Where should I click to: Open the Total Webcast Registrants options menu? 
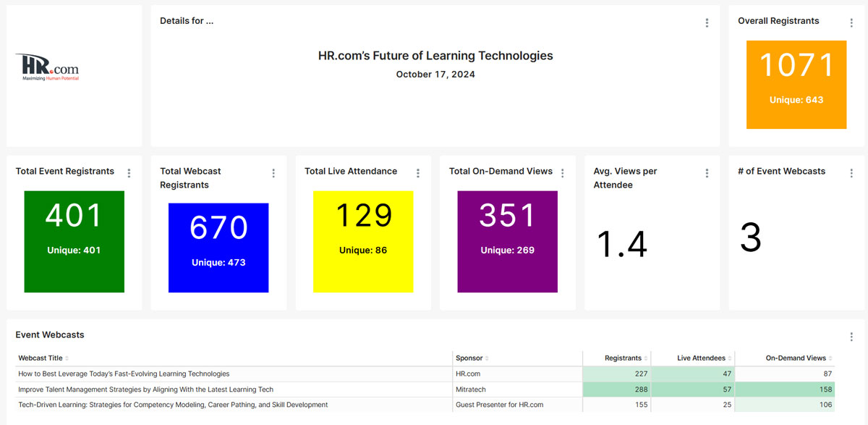273,173
